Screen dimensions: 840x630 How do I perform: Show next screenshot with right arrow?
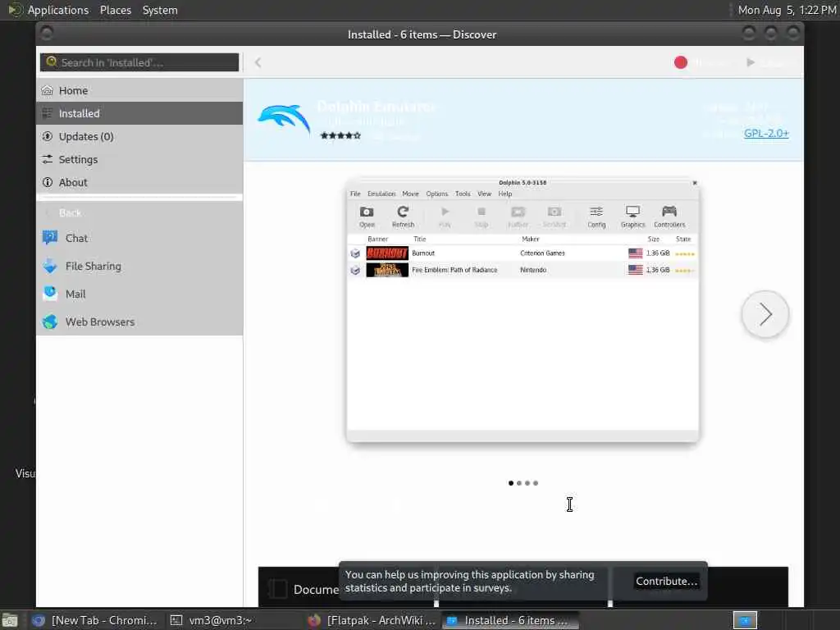point(765,314)
